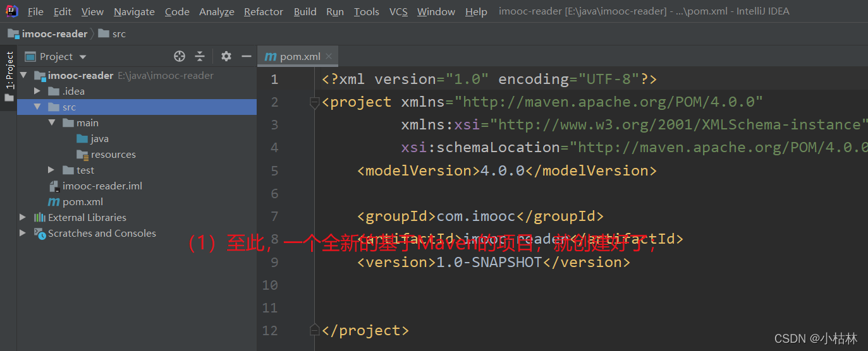868x351 pixels.
Task: Select the java source folder
Action: pyautogui.click(x=137, y=138)
